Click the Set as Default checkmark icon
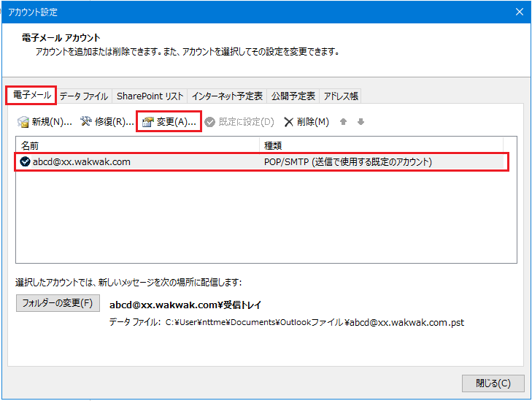The width and height of the screenshot is (532, 401). tap(210, 122)
